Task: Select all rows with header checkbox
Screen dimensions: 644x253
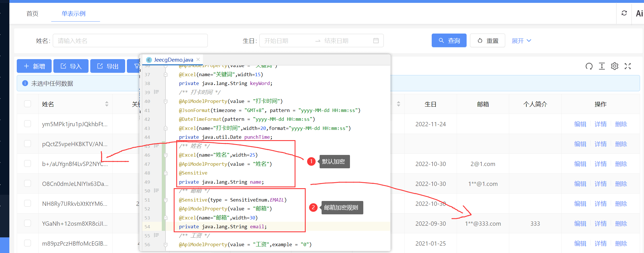Action: pos(28,104)
